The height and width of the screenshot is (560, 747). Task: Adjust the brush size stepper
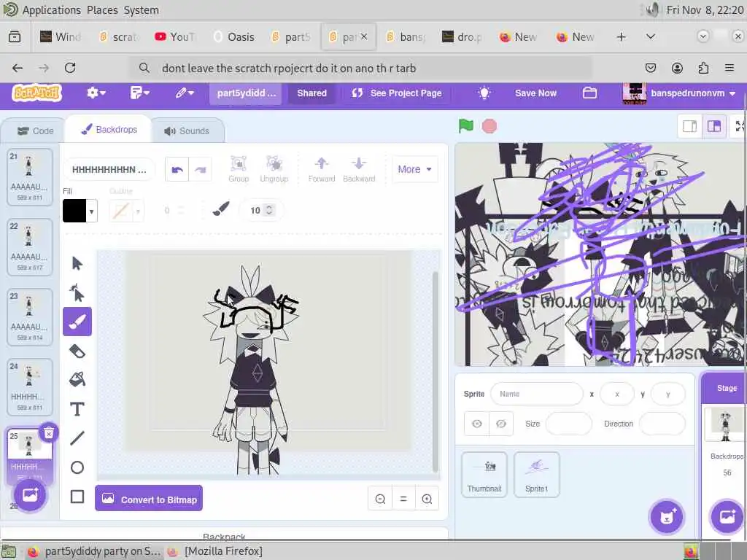click(269, 210)
